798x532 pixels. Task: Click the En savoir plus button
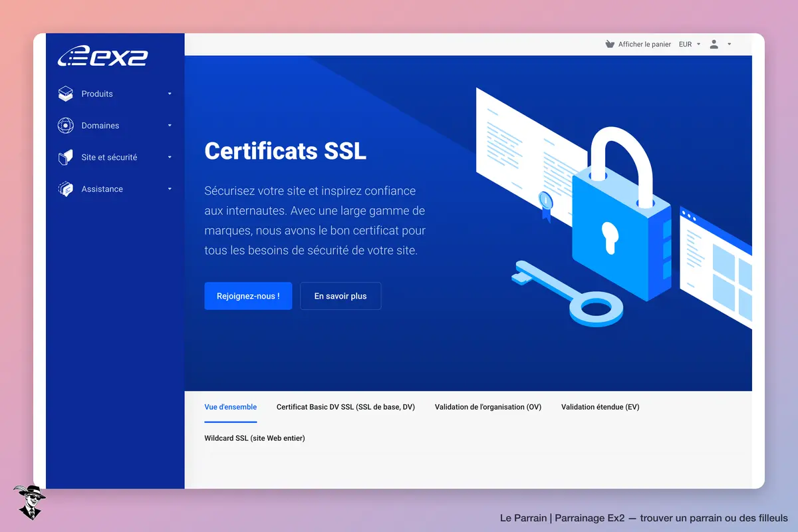tap(340, 296)
